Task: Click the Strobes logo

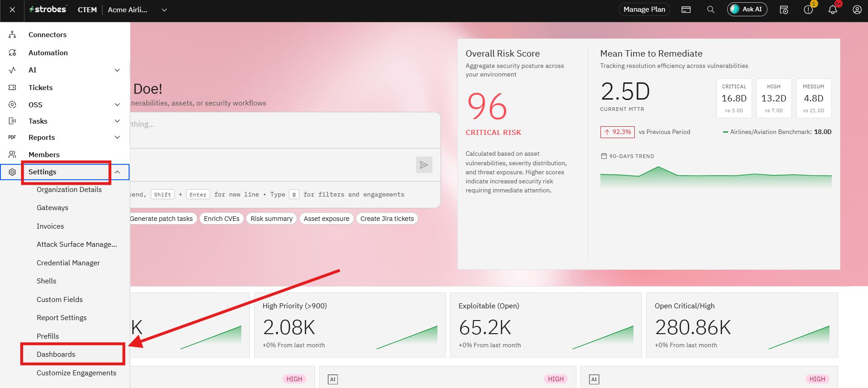Action: coord(48,10)
